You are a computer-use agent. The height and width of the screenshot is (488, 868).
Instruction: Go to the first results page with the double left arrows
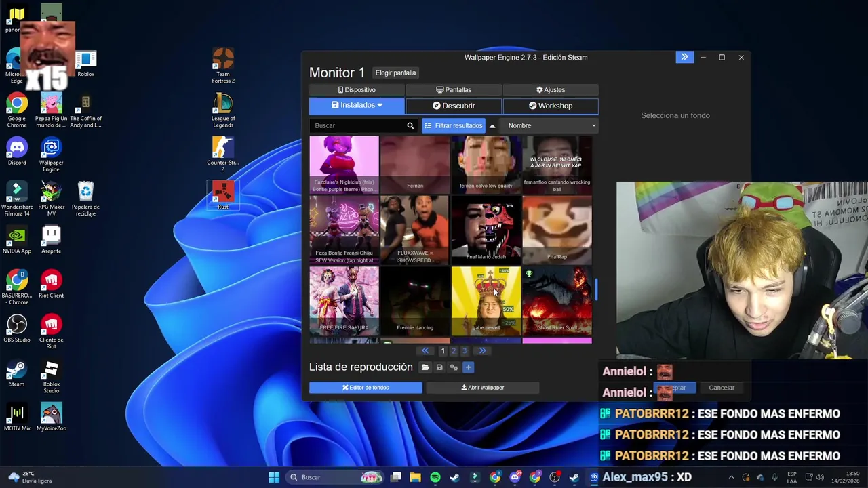pos(425,350)
